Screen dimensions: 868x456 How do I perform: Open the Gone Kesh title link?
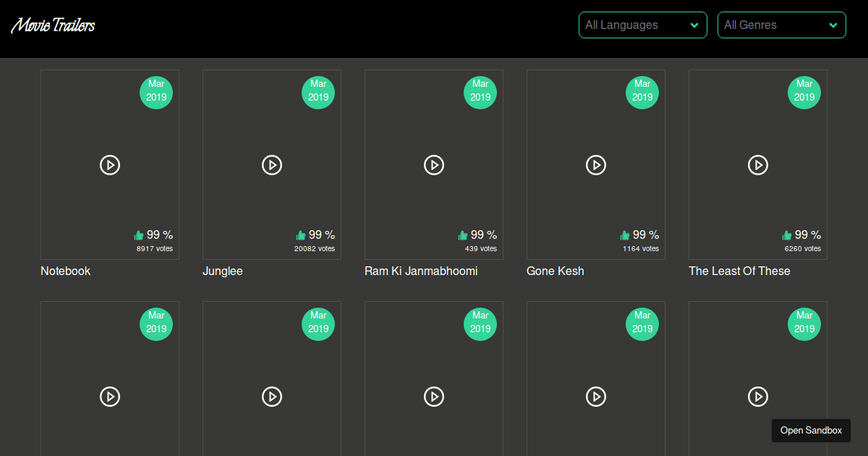[x=556, y=271]
